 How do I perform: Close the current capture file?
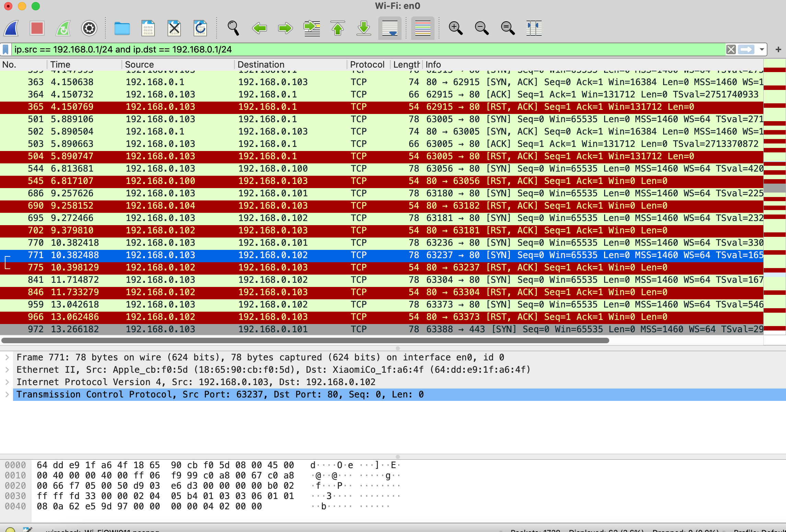coord(174,28)
